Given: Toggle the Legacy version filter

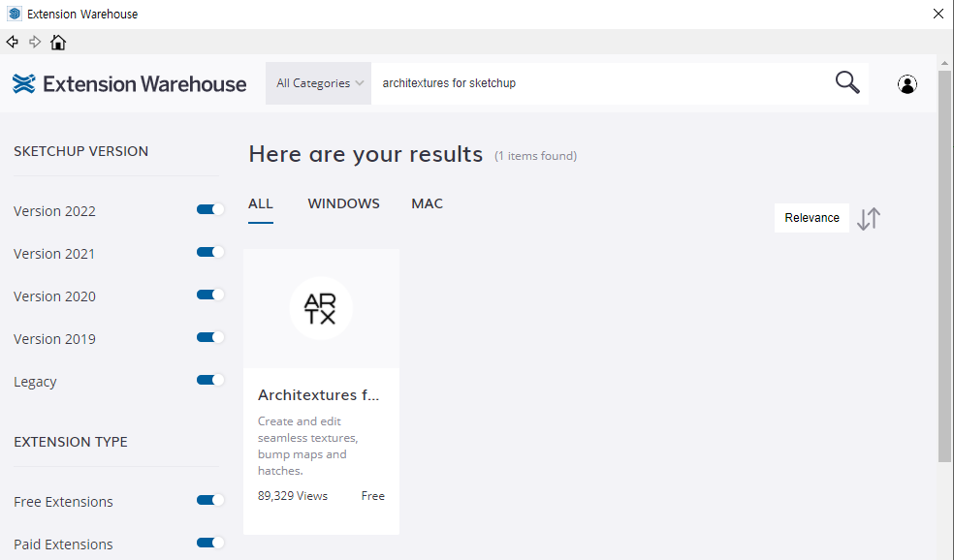Looking at the screenshot, I should pyautogui.click(x=210, y=380).
